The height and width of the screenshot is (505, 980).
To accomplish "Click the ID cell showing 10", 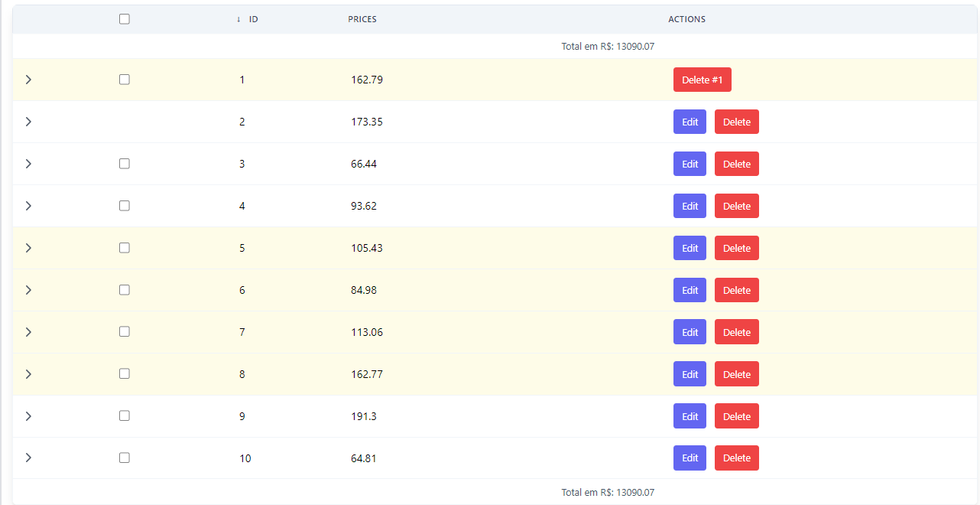I will pyautogui.click(x=245, y=458).
